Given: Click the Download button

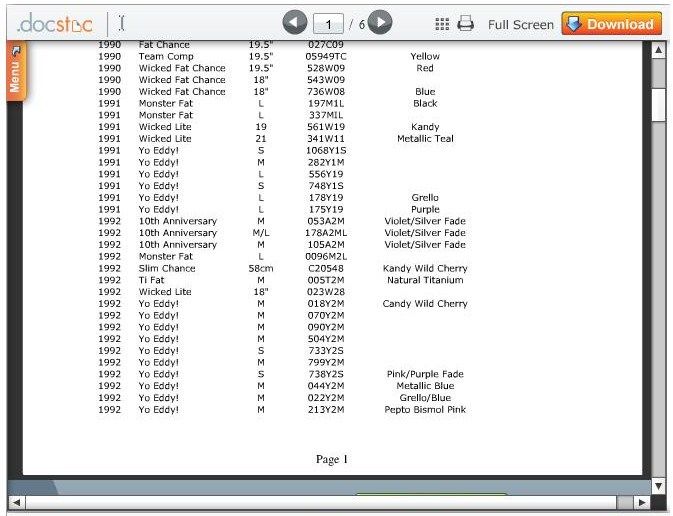Looking at the screenshot, I should 612,24.
